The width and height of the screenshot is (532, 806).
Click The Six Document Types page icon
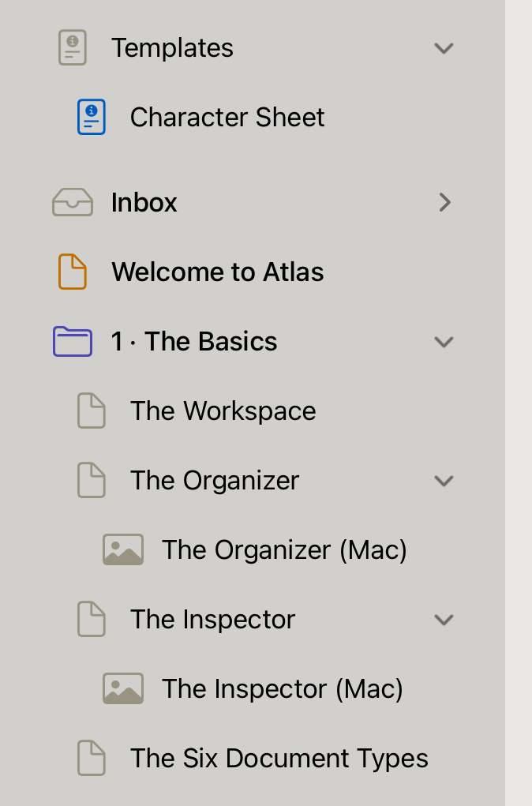point(92,758)
